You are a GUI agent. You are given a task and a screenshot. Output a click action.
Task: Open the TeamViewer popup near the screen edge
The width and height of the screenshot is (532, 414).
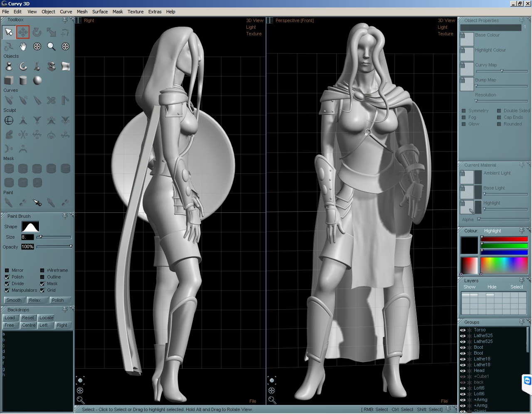527,381
